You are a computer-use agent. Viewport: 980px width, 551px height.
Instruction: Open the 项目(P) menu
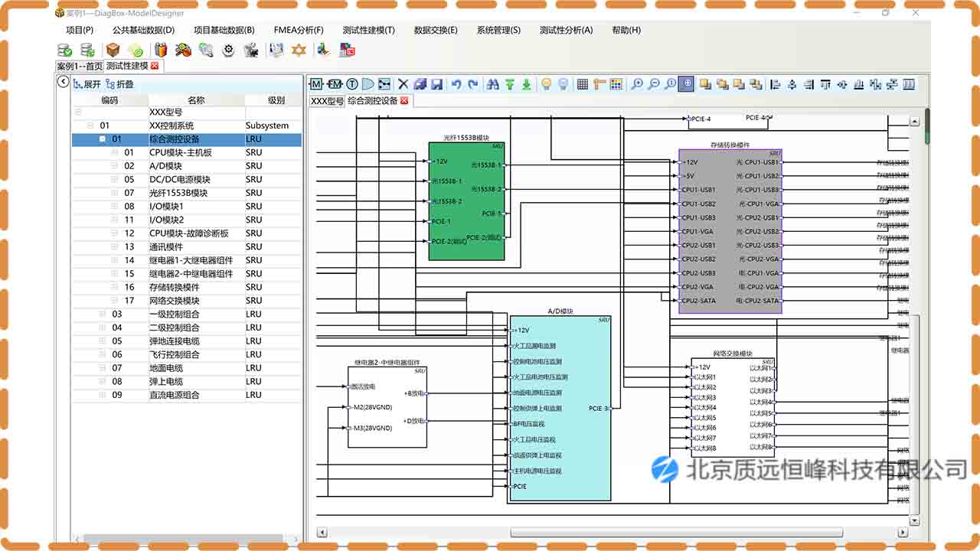[x=80, y=31]
